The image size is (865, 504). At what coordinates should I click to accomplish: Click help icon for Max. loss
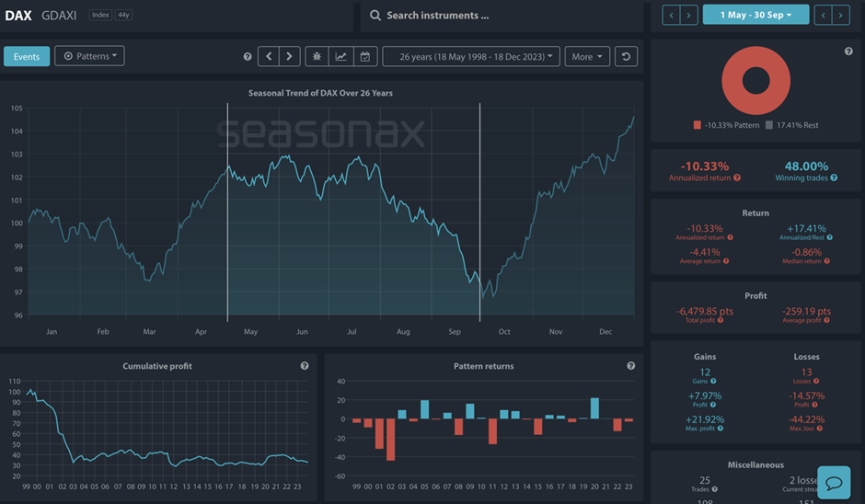pyautogui.click(x=820, y=429)
